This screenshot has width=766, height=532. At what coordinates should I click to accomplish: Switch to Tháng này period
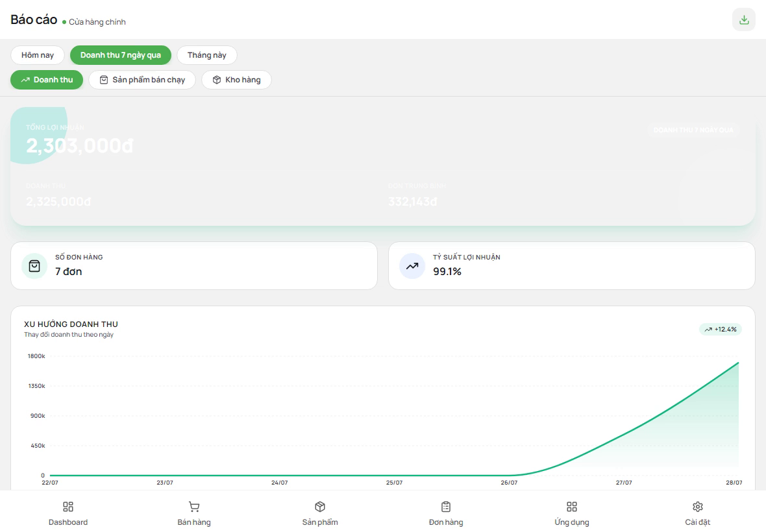click(x=207, y=55)
